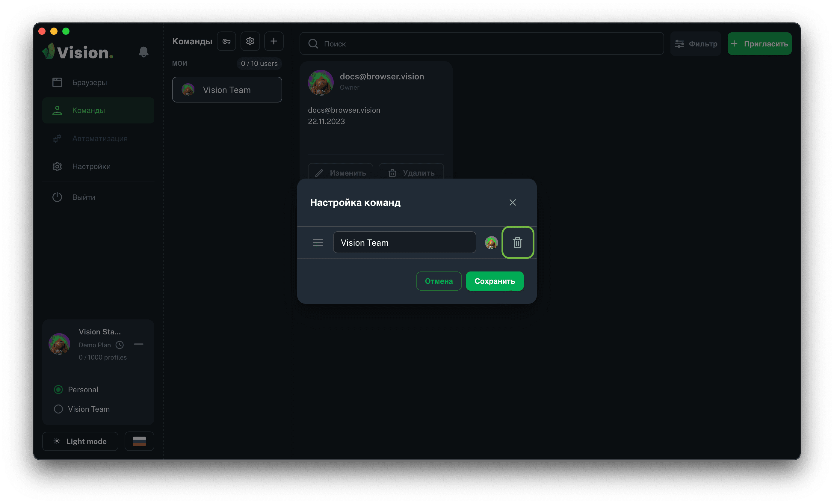Click team avatar icon in dialog
This screenshot has width=834, height=504.
pyautogui.click(x=491, y=242)
